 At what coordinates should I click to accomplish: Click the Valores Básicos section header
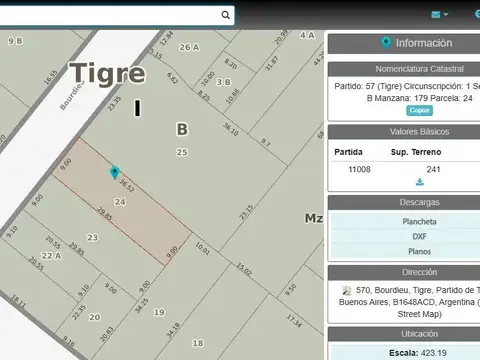(x=419, y=132)
